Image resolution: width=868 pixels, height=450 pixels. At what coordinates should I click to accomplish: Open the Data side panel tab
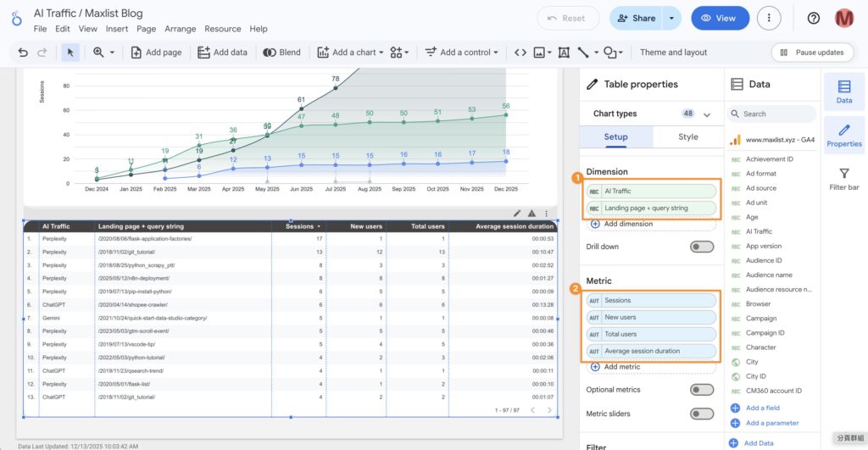click(x=844, y=92)
